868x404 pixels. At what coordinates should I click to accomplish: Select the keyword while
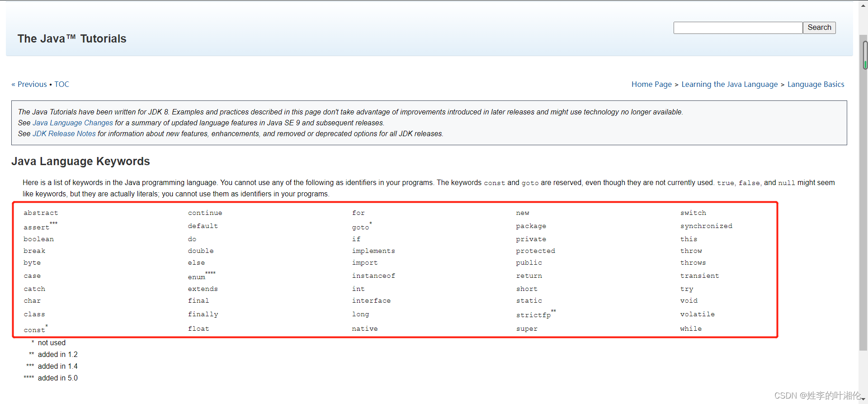pyautogui.click(x=691, y=328)
